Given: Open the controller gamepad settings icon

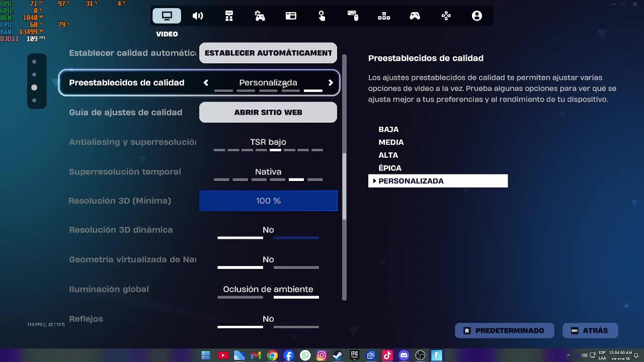Looking at the screenshot, I should tap(415, 16).
